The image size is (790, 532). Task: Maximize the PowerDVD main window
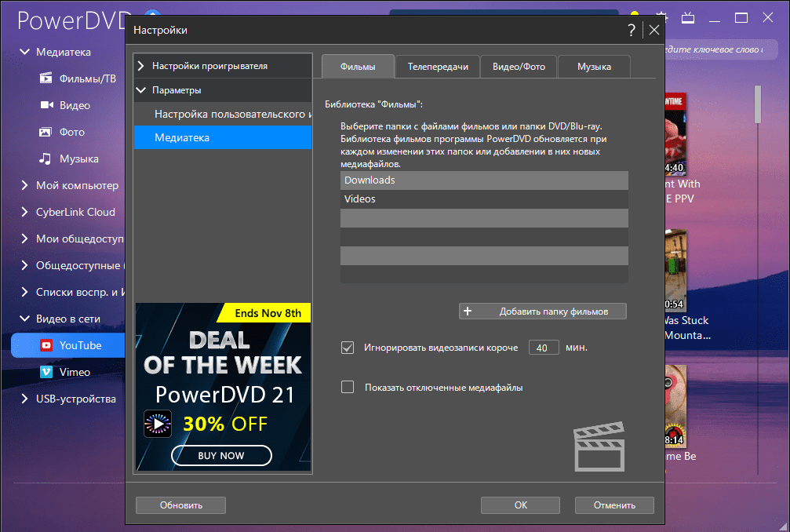(741, 18)
